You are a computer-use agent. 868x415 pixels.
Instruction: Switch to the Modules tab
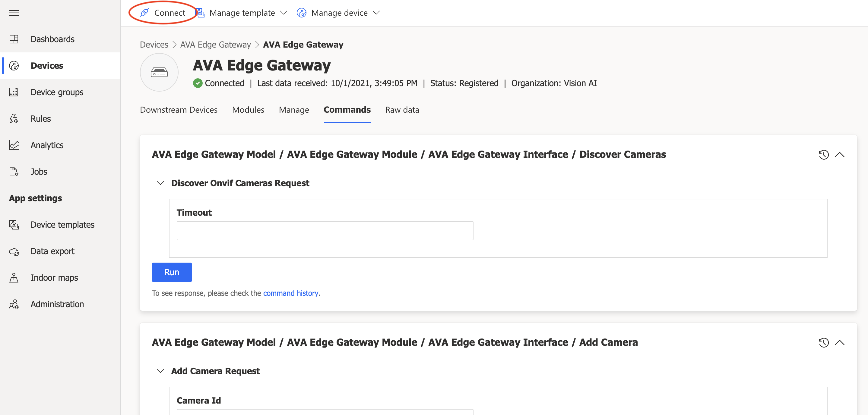coord(248,110)
